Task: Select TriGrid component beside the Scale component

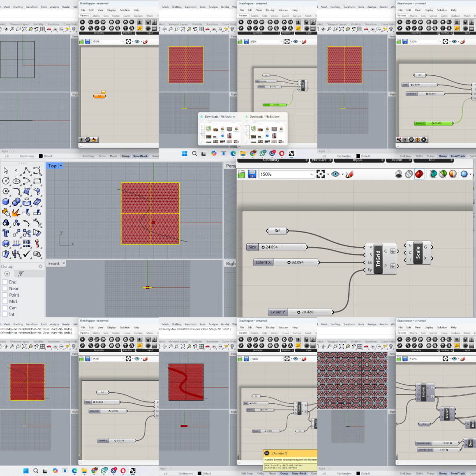Action: pos(381,258)
